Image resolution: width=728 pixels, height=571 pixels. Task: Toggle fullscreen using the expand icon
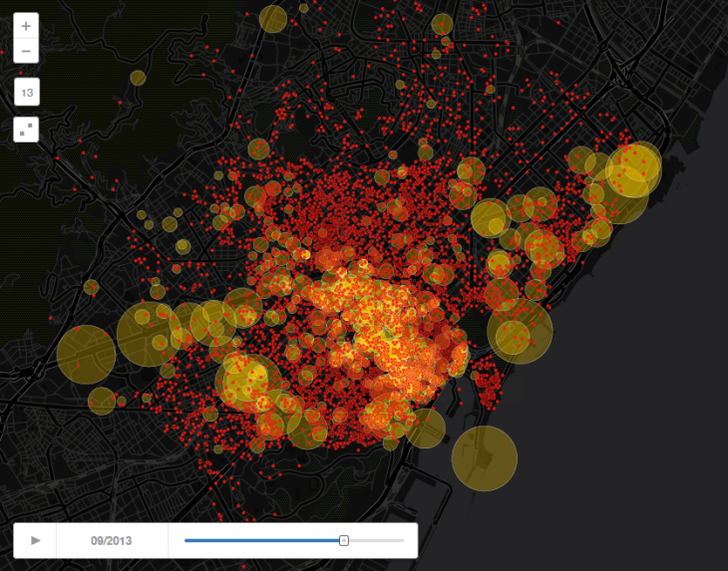[26, 129]
